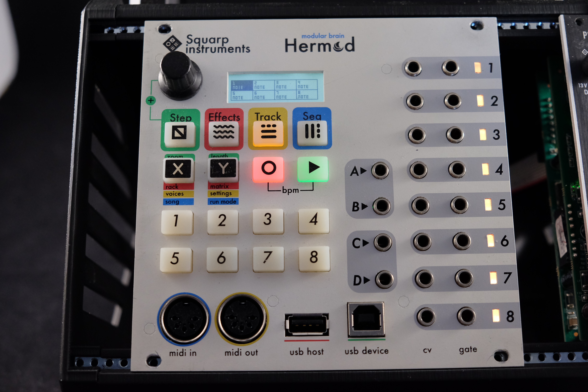The height and width of the screenshot is (392, 588).
Task: Click the input jack labeled B
Action: (x=382, y=206)
